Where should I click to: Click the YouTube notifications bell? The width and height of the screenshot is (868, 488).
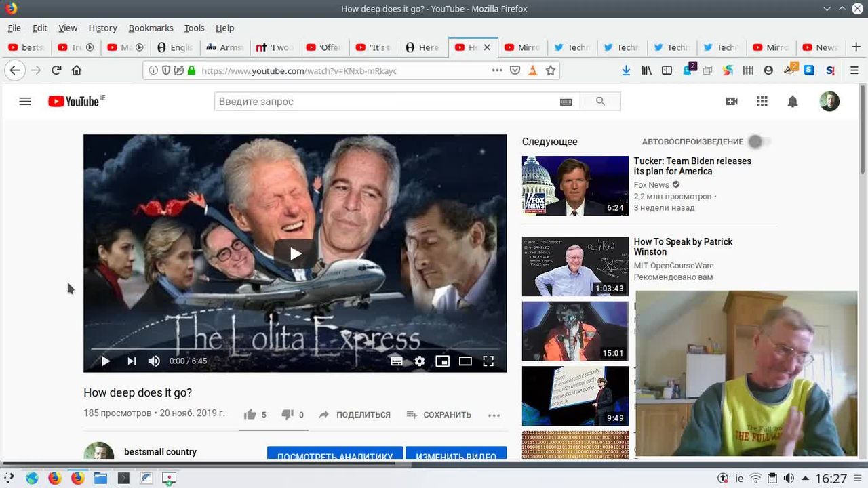click(x=792, y=102)
